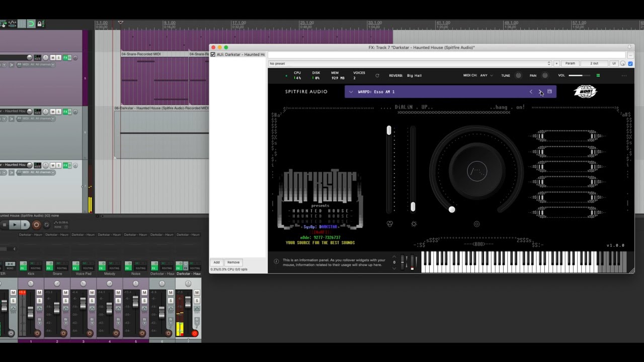Click the Pause button in transport
This screenshot has height=362, width=644.
click(x=25, y=225)
